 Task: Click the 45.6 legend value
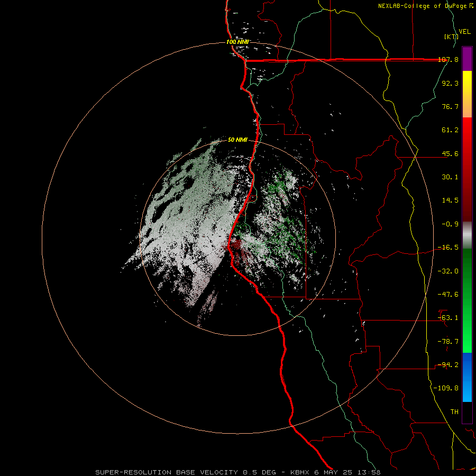click(x=450, y=153)
